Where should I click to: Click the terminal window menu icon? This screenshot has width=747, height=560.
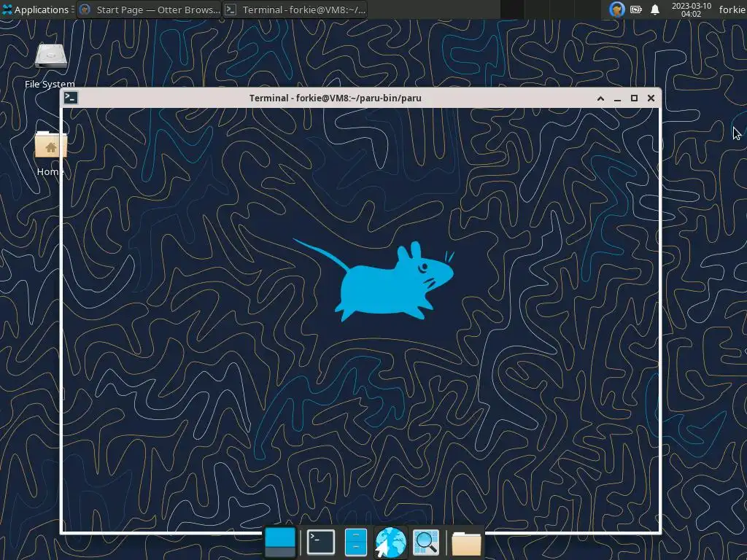[x=71, y=98]
